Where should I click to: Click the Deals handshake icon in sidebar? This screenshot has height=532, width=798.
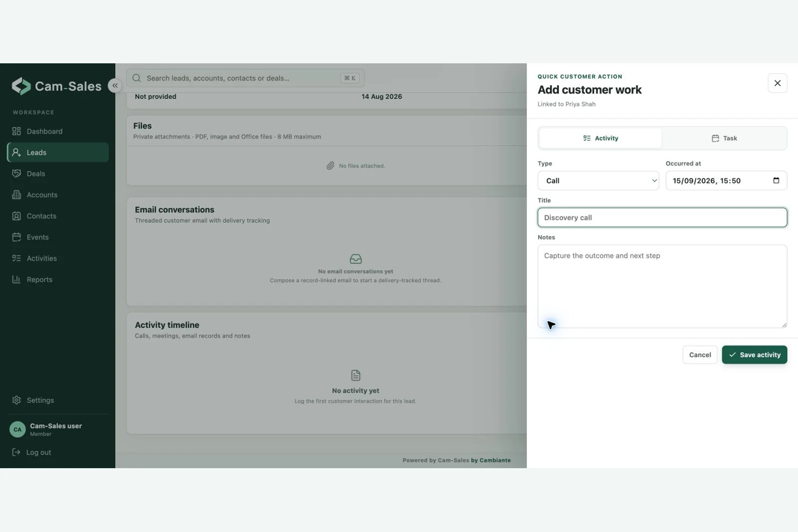tap(16, 174)
